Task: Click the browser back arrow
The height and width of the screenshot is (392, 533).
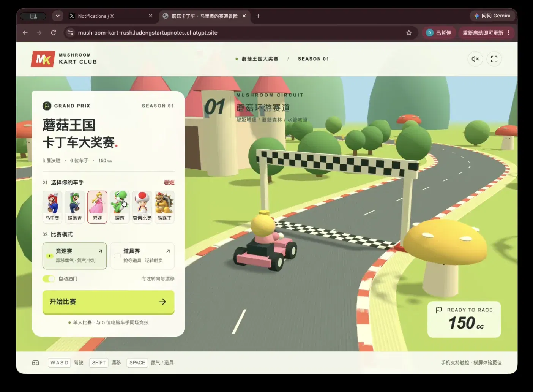Action: click(25, 33)
